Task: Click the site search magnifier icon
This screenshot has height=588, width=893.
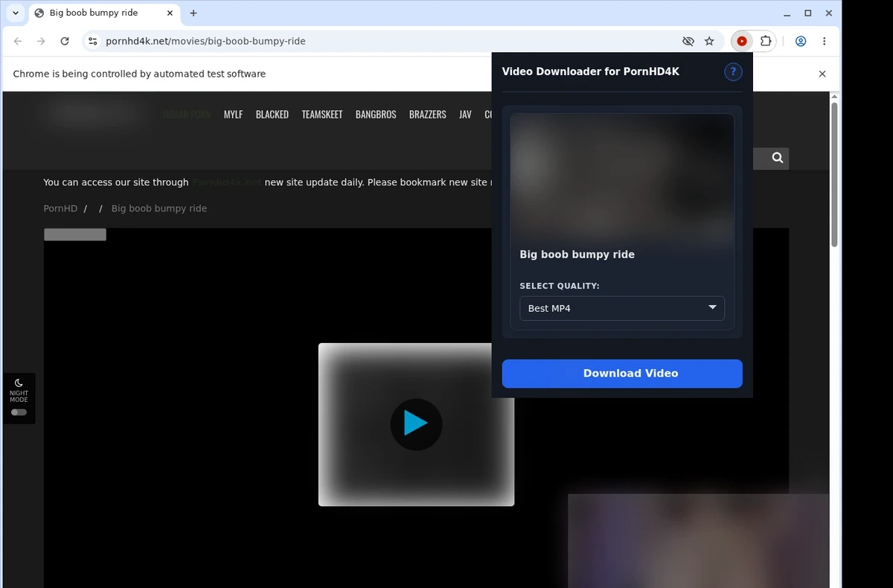Action: (x=777, y=158)
